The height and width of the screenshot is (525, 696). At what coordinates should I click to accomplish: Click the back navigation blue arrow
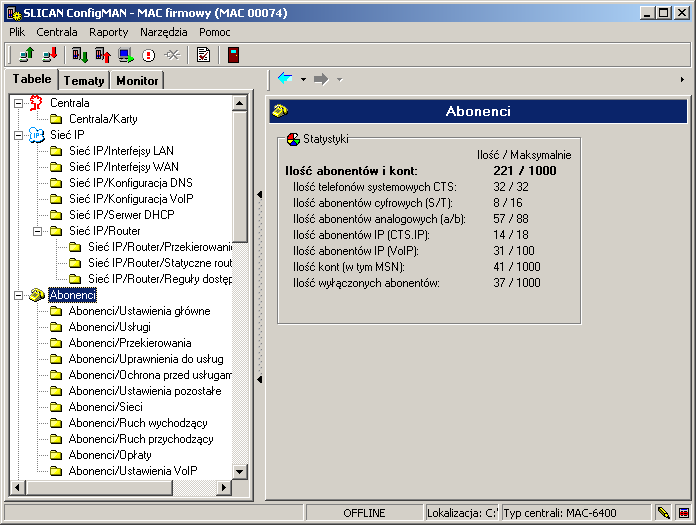pos(285,79)
